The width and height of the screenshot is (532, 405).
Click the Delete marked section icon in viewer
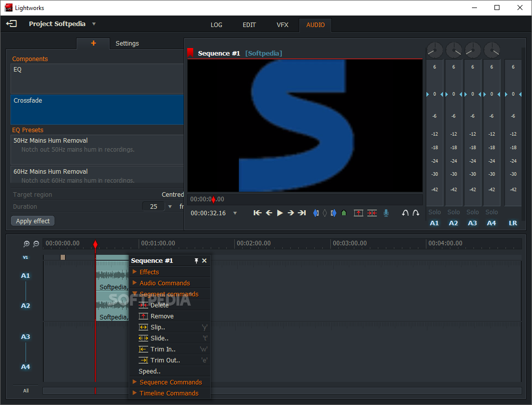[372, 213]
